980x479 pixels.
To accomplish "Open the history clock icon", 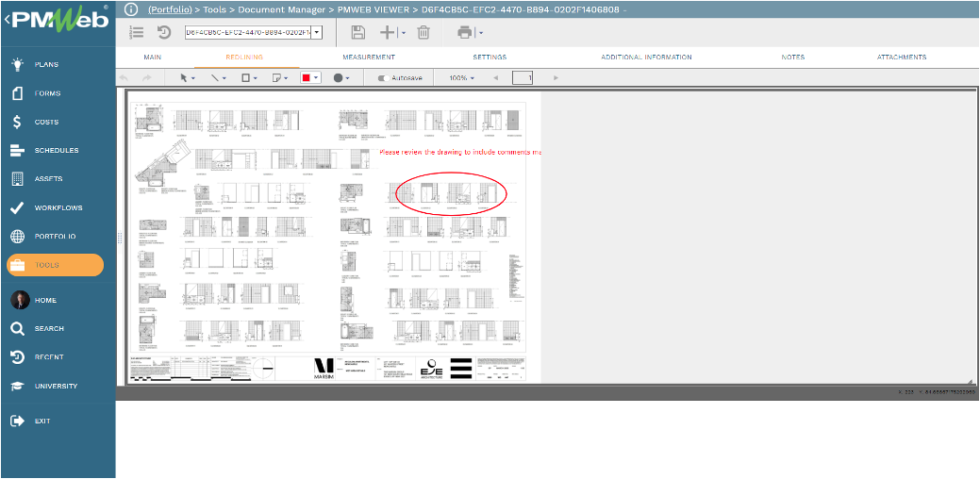I will coord(164,32).
